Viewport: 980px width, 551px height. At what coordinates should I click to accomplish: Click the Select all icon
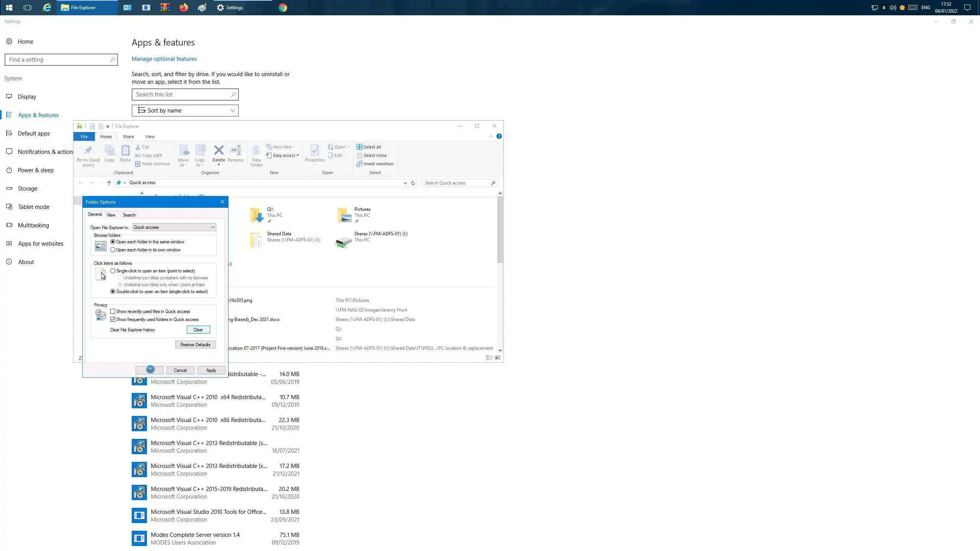359,147
